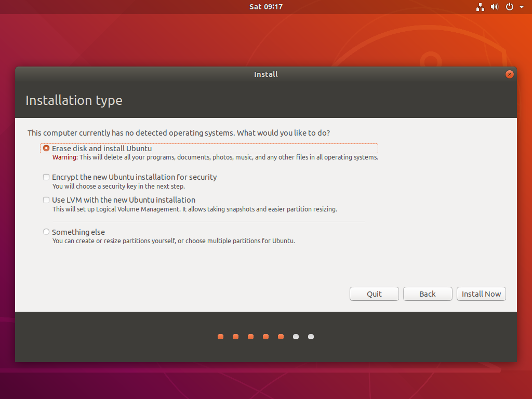
Task: Click the network connection icon in top bar
Action: (x=480, y=7)
